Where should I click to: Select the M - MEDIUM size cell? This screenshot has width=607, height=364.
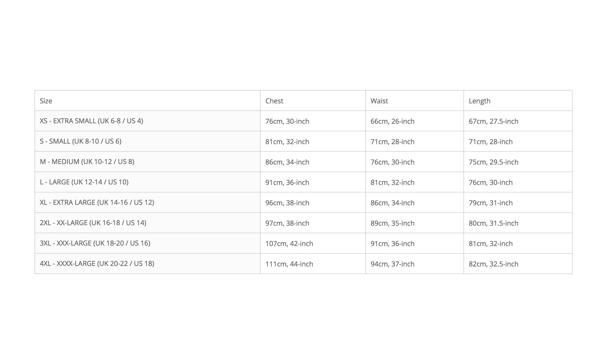click(87, 162)
